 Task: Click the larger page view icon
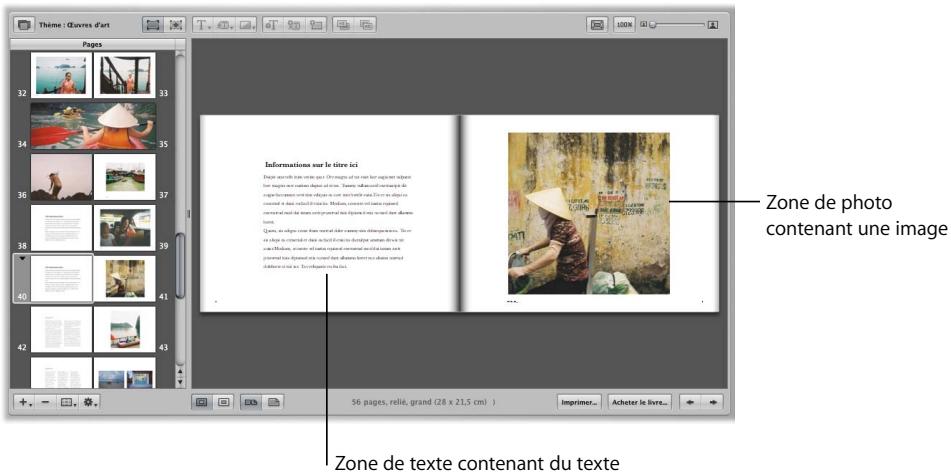[201, 401]
